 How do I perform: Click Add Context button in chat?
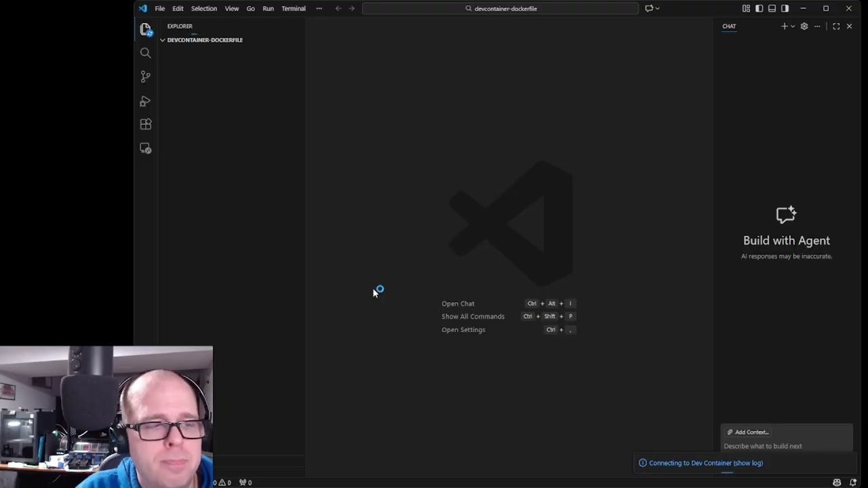748,432
